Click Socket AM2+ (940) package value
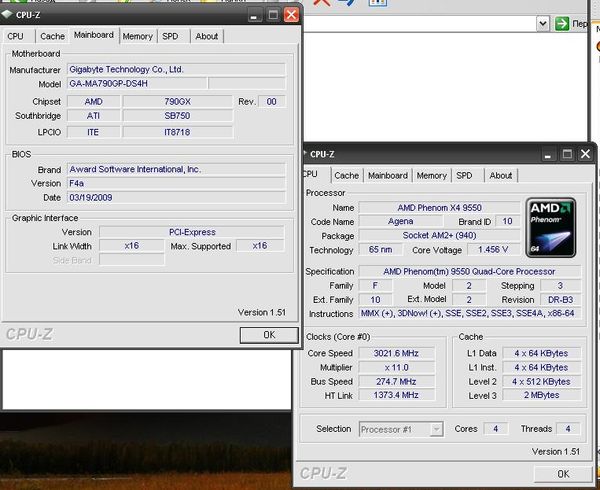The height and width of the screenshot is (490, 600). click(x=439, y=236)
